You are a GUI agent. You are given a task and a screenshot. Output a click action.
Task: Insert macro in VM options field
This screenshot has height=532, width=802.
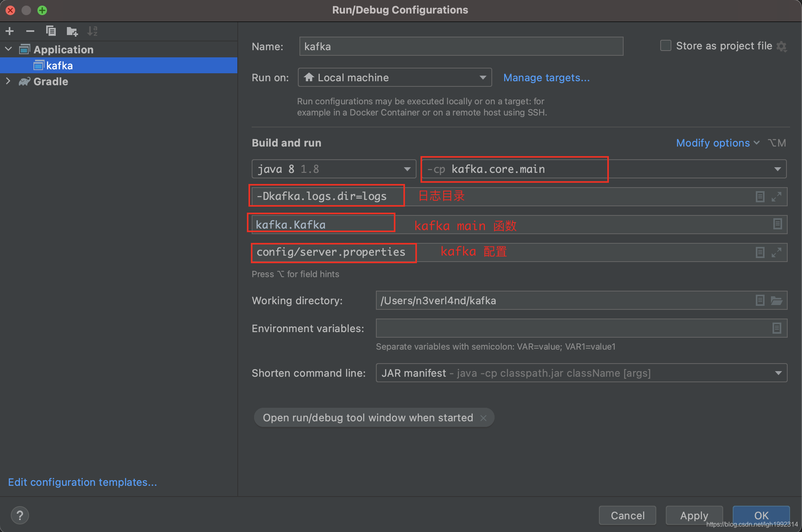click(760, 197)
